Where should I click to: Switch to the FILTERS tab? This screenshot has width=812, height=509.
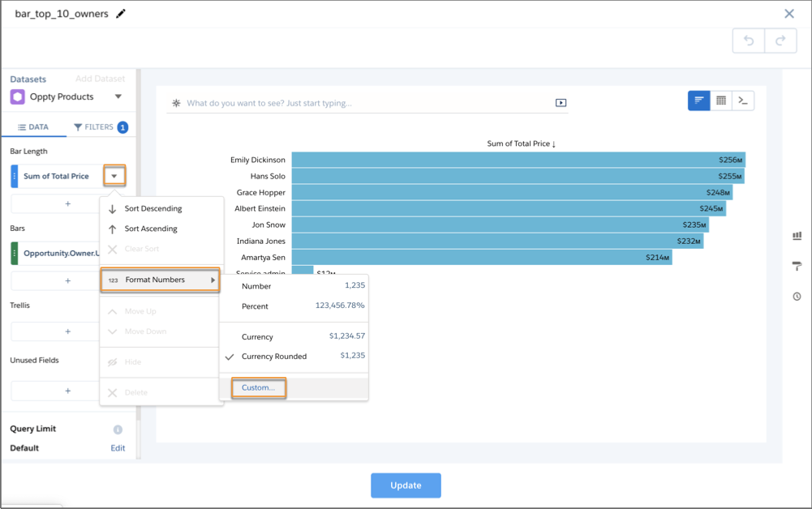[101, 127]
